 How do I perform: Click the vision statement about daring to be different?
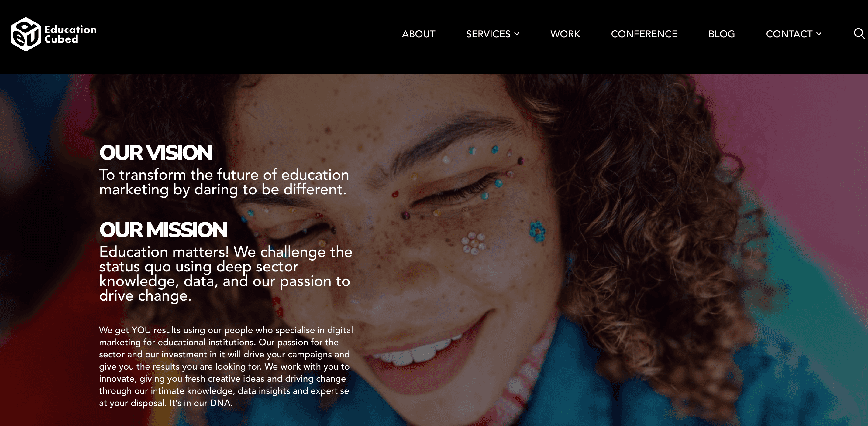(x=224, y=182)
